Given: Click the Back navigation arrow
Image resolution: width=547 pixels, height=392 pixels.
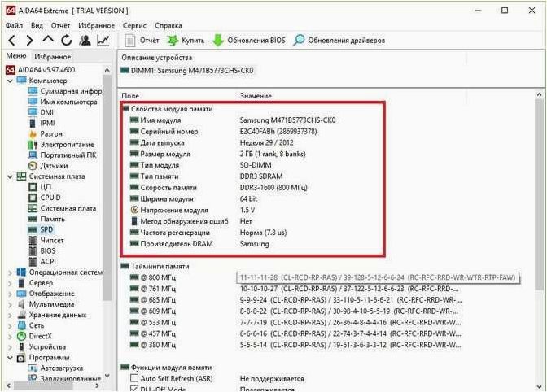Looking at the screenshot, I should pos(12,41).
